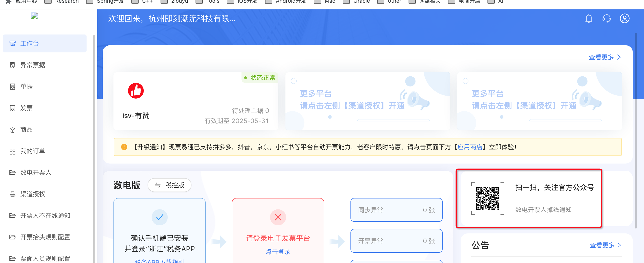
Task: Open the customer service headset icon
Action: [607, 19]
